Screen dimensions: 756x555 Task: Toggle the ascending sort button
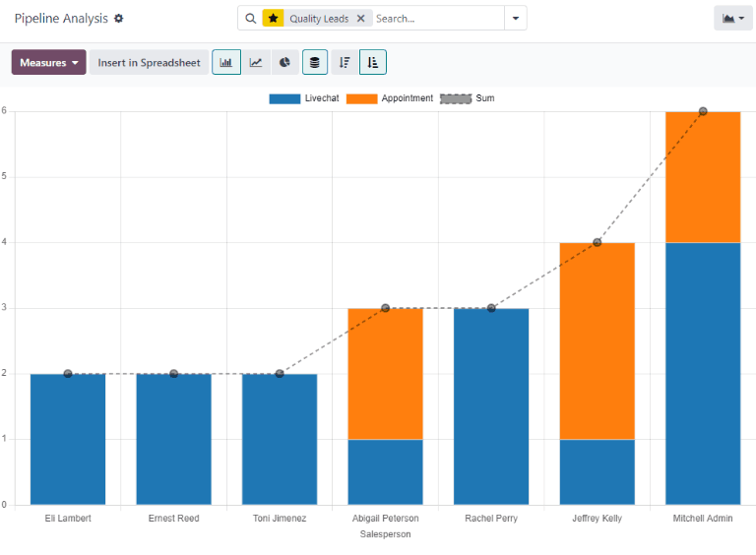[373, 63]
